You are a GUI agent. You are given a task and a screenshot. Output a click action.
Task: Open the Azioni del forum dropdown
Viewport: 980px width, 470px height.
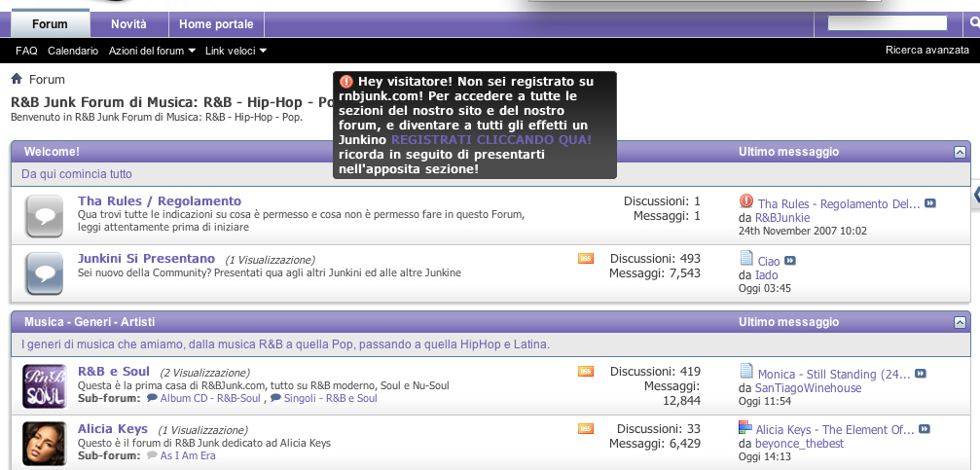coord(152,51)
